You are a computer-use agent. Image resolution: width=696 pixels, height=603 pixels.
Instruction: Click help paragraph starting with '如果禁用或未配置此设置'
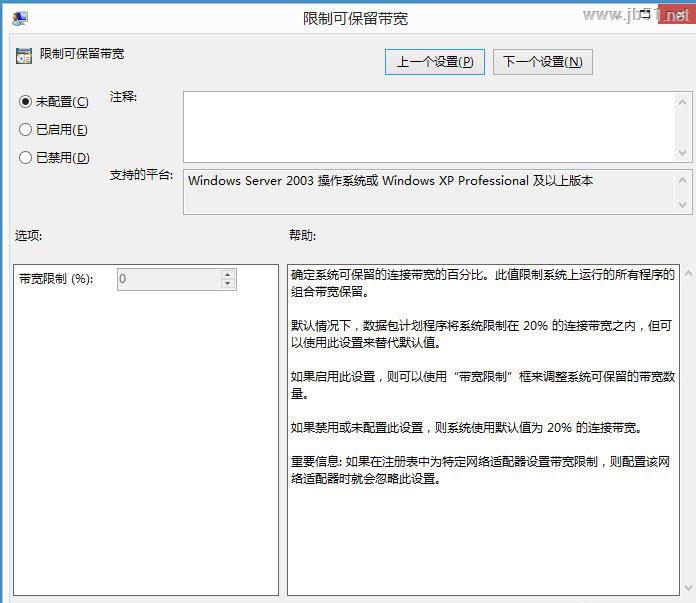466,428
